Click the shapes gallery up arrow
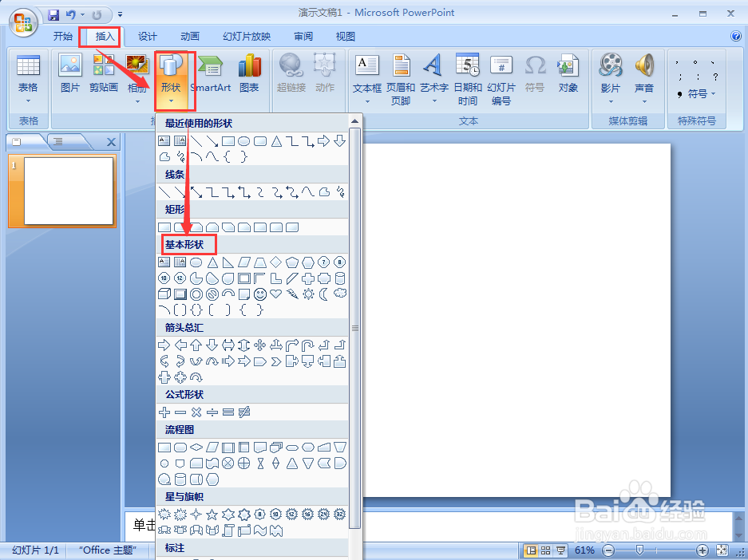Image resolution: width=748 pixels, height=560 pixels. [355, 121]
